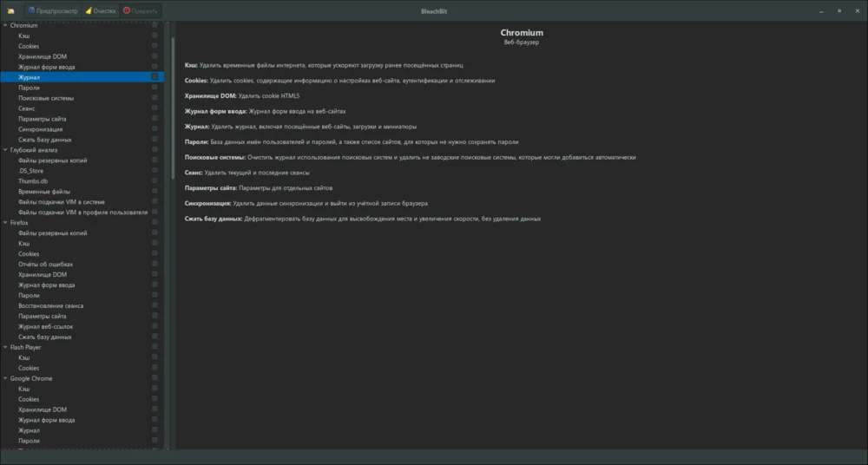
Task: Collapse the Firefox tree section
Action: pyautogui.click(x=5, y=223)
